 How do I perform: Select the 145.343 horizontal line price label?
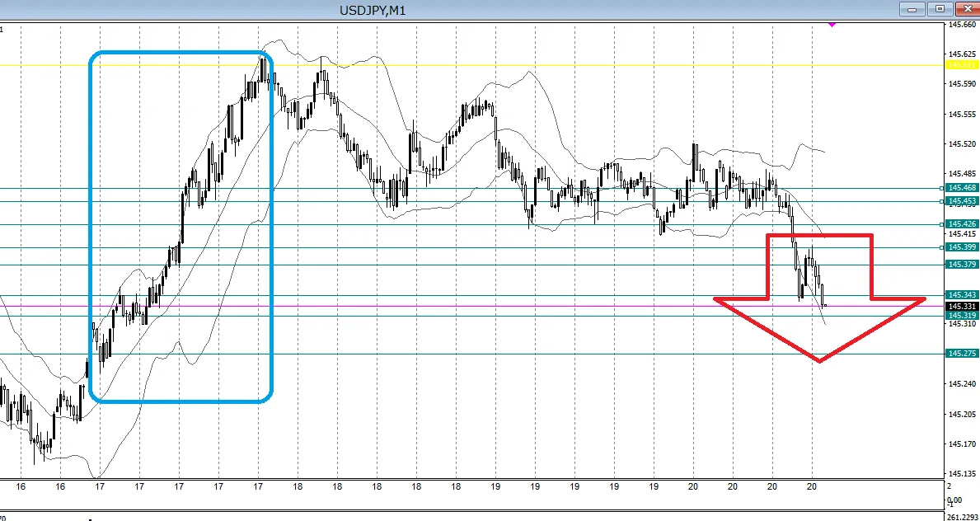[962, 294]
